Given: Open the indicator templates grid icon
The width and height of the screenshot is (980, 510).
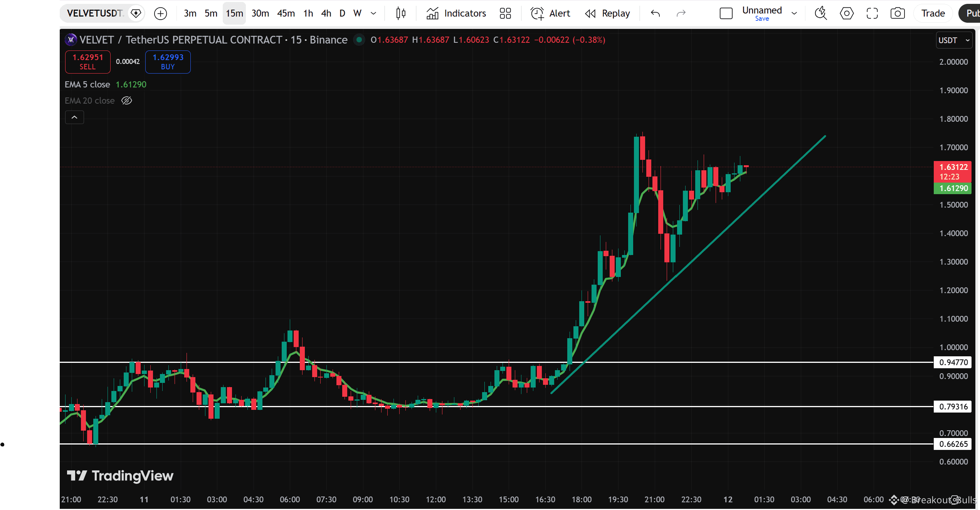Looking at the screenshot, I should [x=505, y=13].
